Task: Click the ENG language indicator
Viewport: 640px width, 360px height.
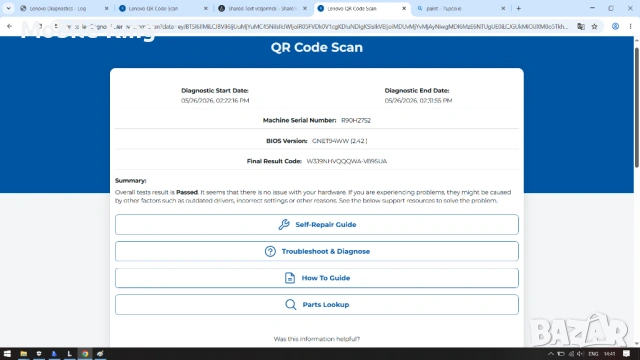Action: tap(593, 354)
